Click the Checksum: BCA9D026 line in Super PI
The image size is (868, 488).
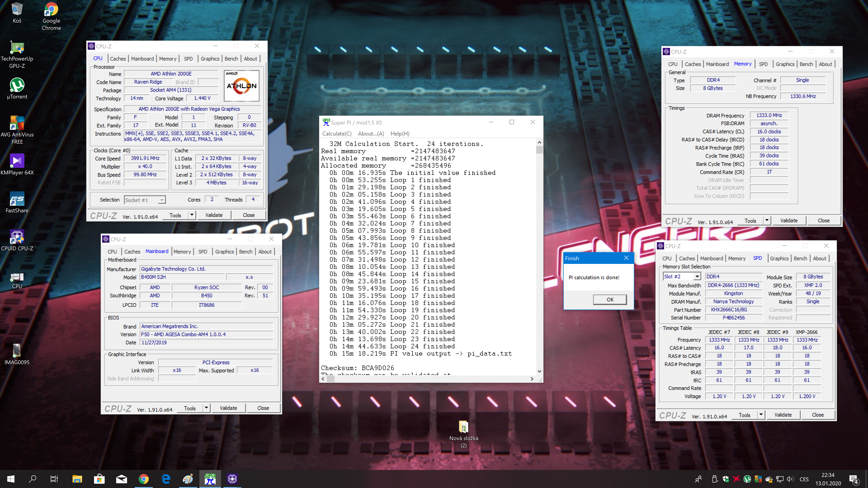(358, 368)
